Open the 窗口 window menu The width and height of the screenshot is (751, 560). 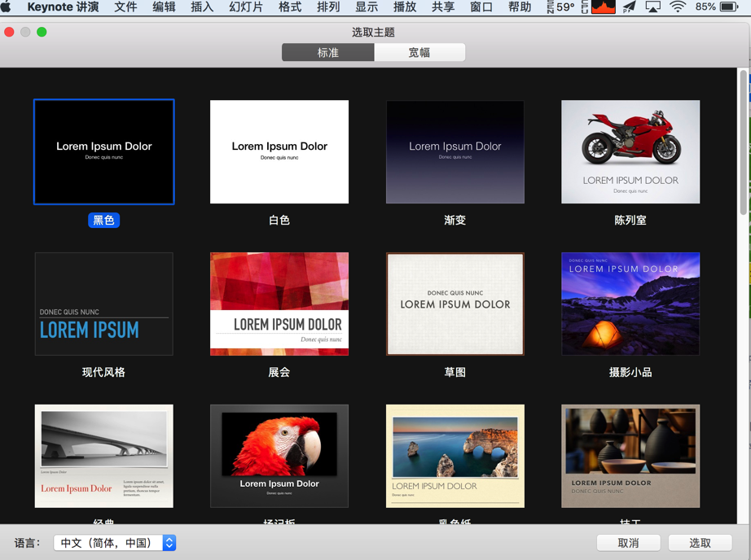481,7
